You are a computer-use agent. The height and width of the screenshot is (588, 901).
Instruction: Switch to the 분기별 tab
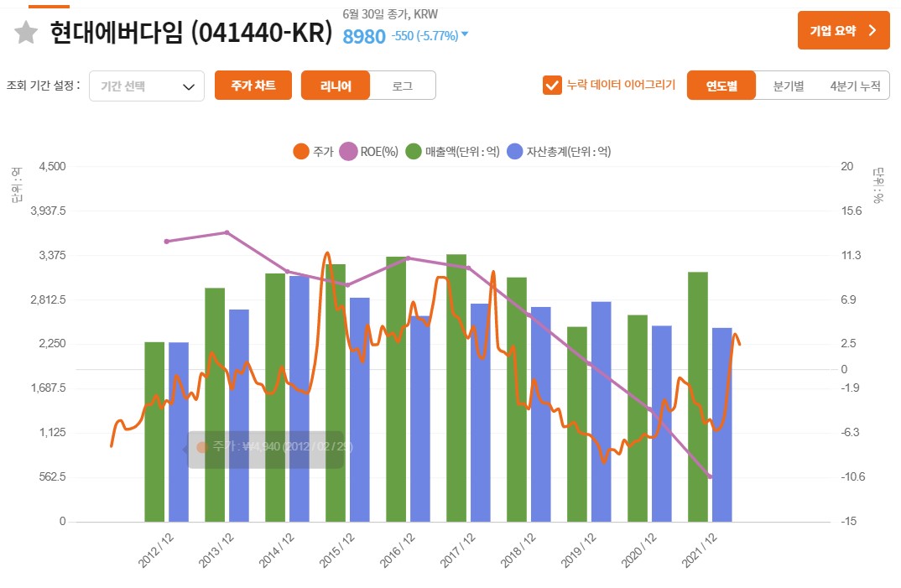click(789, 86)
